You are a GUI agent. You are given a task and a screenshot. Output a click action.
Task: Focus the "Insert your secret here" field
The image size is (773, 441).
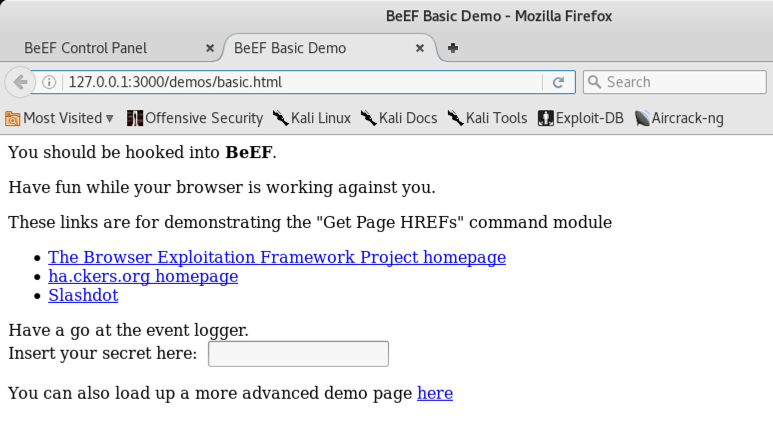(297, 354)
